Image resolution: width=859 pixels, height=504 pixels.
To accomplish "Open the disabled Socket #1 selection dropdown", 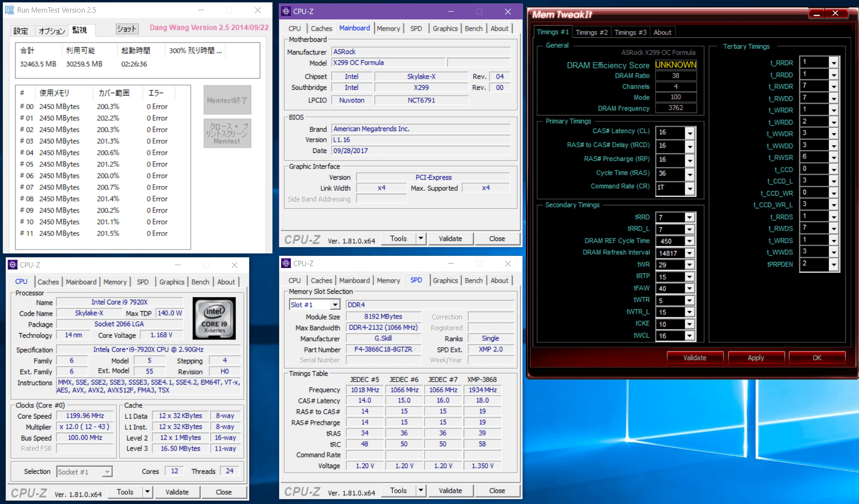I will click(x=107, y=471).
